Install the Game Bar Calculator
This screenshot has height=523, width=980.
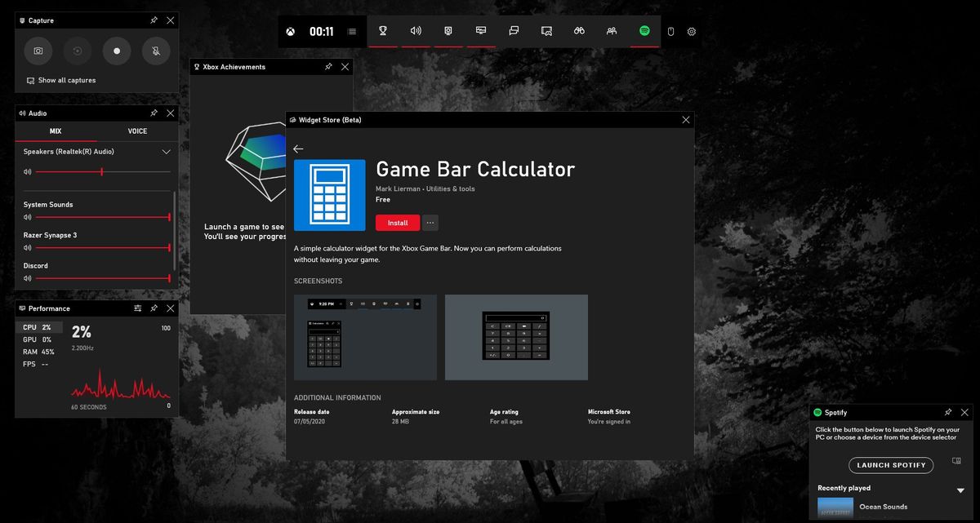pyautogui.click(x=397, y=222)
